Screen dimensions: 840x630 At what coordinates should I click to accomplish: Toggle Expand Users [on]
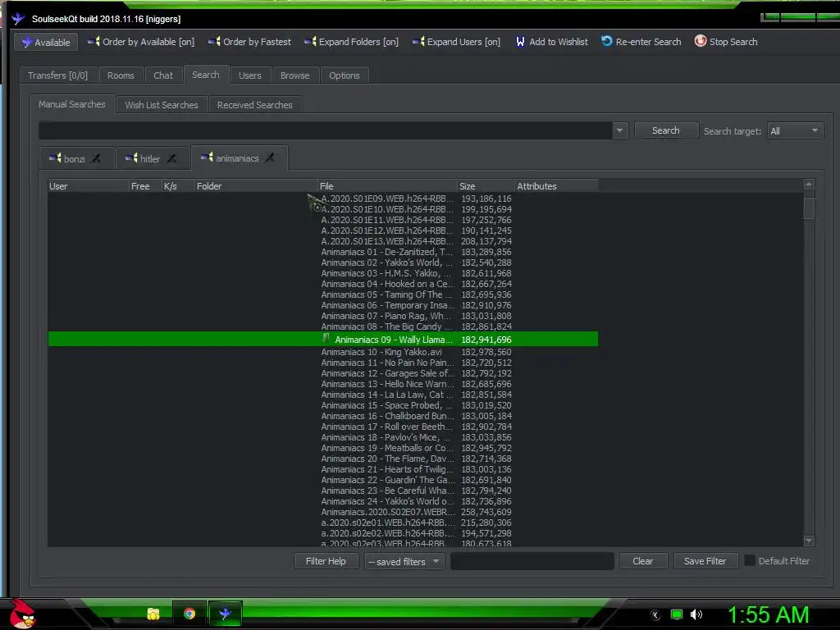click(456, 42)
